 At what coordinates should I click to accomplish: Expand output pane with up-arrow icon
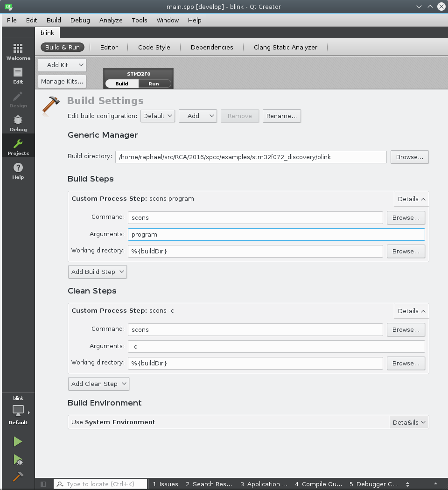(x=435, y=484)
